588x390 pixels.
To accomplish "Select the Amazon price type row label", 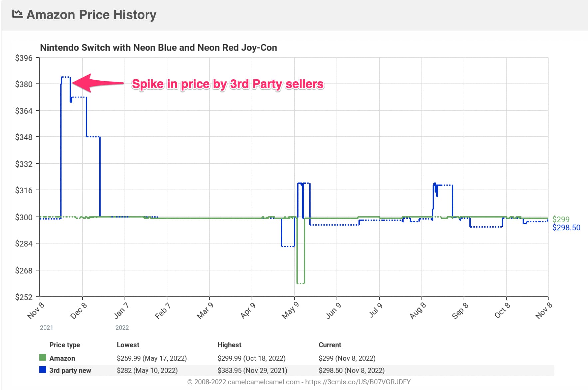I will 62,358.
